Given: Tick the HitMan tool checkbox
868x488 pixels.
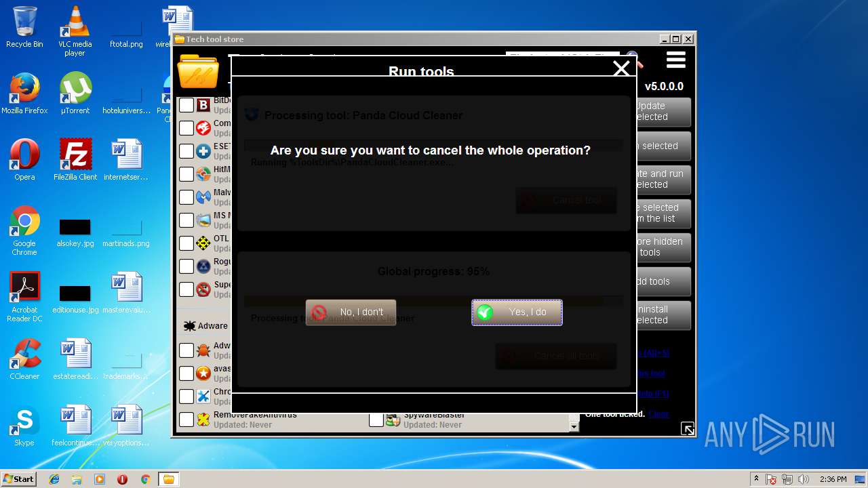Looking at the screenshot, I should pyautogui.click(x=186, y=174).
